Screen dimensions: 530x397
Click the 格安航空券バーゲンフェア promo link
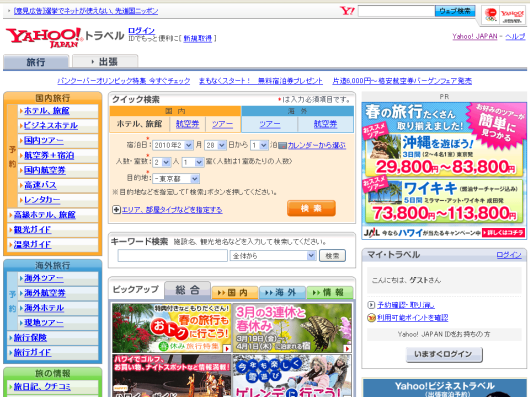[402, 81]
